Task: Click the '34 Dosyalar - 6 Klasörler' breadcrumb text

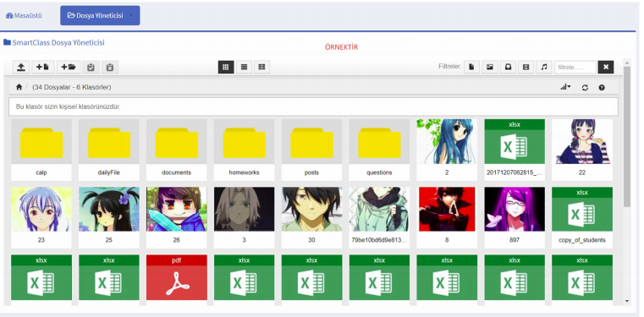Action: click(71, 87)
